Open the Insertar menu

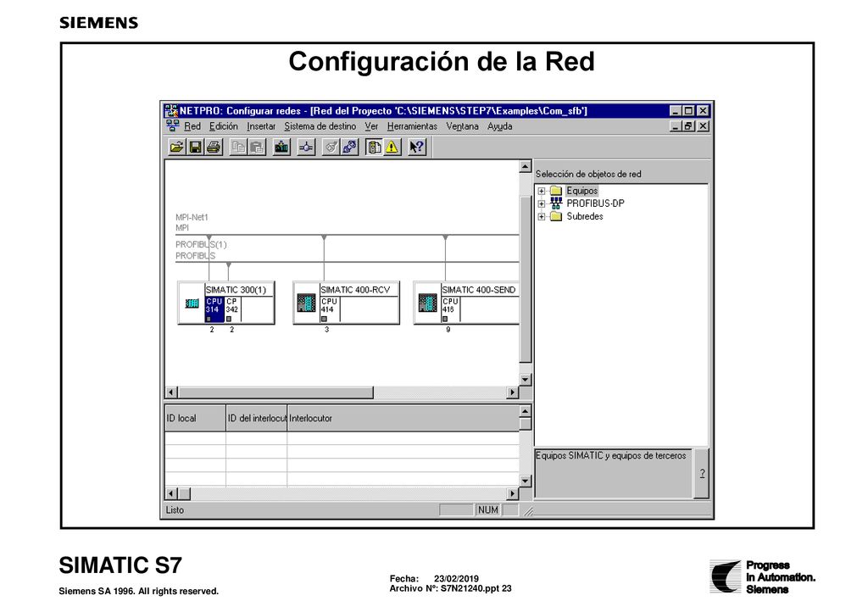tap(261, 126)
